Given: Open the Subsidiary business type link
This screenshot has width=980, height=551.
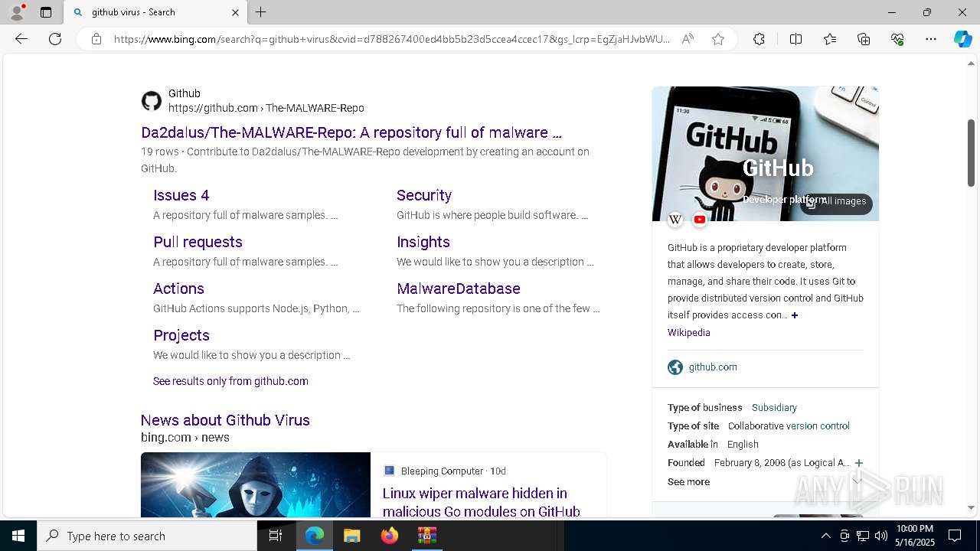Looking at the screenshot, I should pyautogui.click(x=774, y=408).
